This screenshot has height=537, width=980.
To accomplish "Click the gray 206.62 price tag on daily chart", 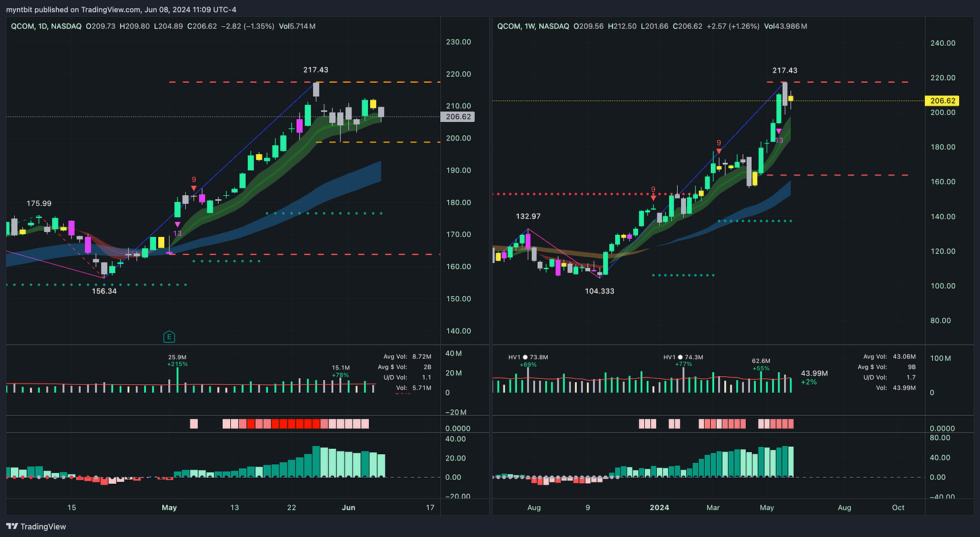I will point(456,116).
